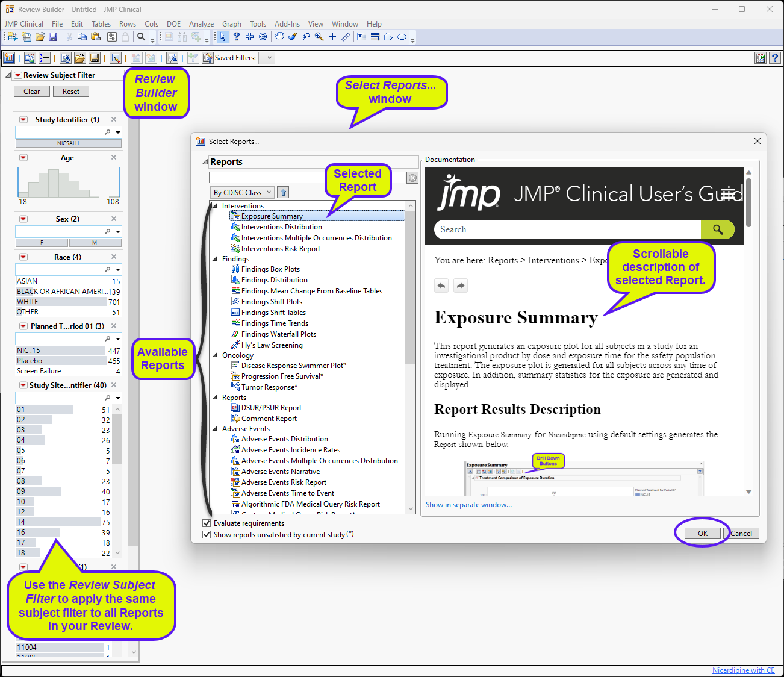Open Study Identifier filter red triangle menu
Image resolution: width=784 pixels, height=677 pixels.
[23, 120]
